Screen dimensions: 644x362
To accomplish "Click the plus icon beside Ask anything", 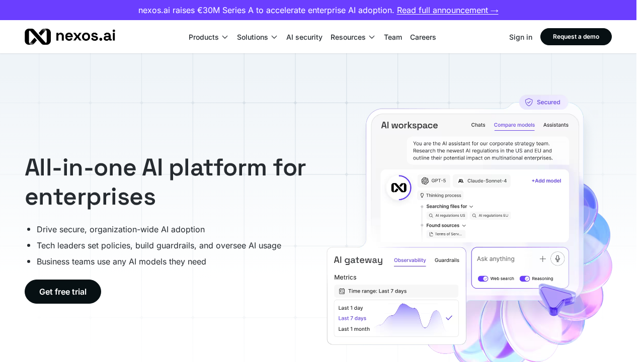I will [x=543, y=258].
